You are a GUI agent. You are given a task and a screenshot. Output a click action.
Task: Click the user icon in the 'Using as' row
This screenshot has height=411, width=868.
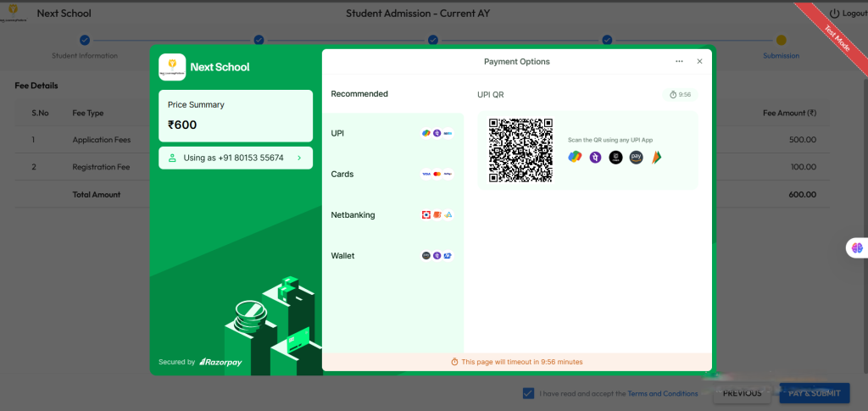[173, 158]
